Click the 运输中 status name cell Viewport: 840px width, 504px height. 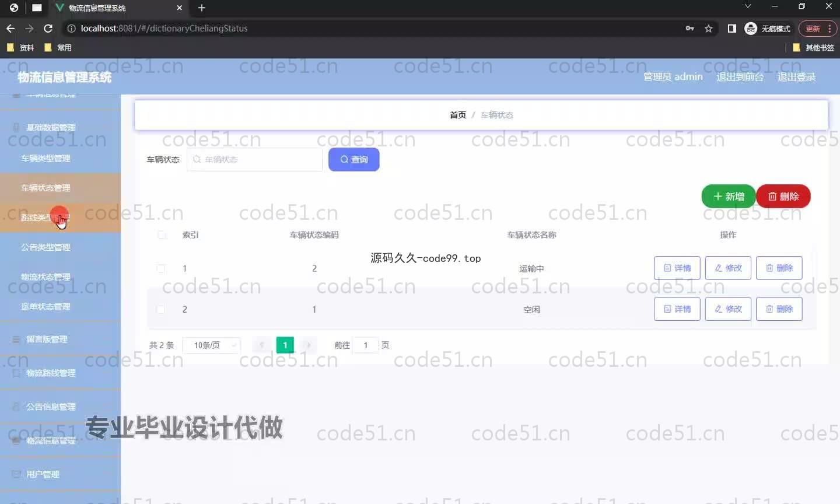pyautogui.click(x=531, y=269)
